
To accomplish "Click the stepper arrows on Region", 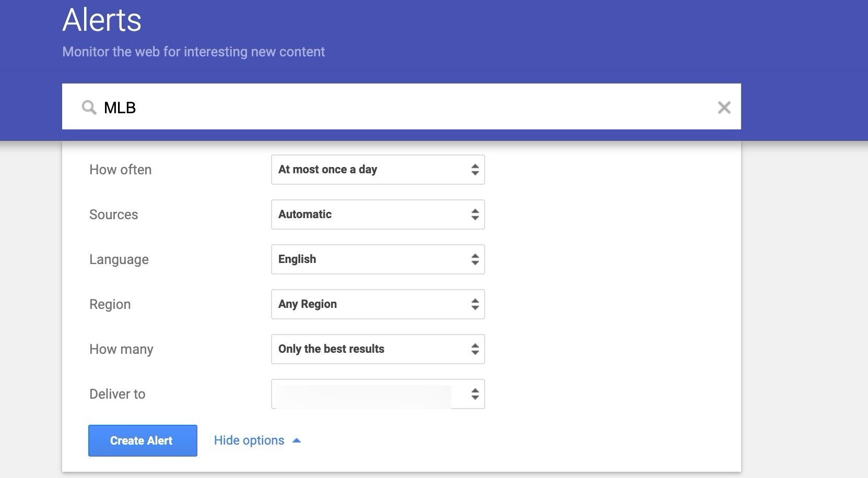I will (x=475, y=304).
